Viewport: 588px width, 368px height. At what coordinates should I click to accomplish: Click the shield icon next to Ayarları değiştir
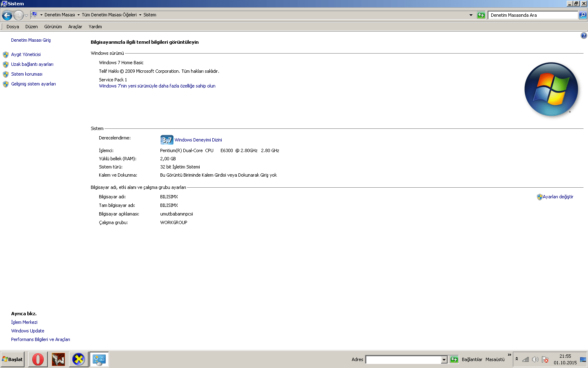539,197
